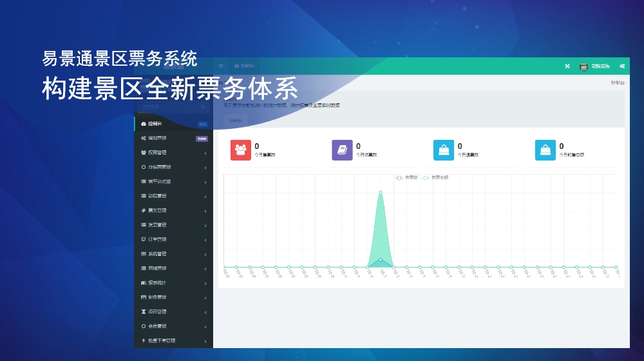
Task: Open the 商城管理 sidebar menu label
Action: (157, 268)
